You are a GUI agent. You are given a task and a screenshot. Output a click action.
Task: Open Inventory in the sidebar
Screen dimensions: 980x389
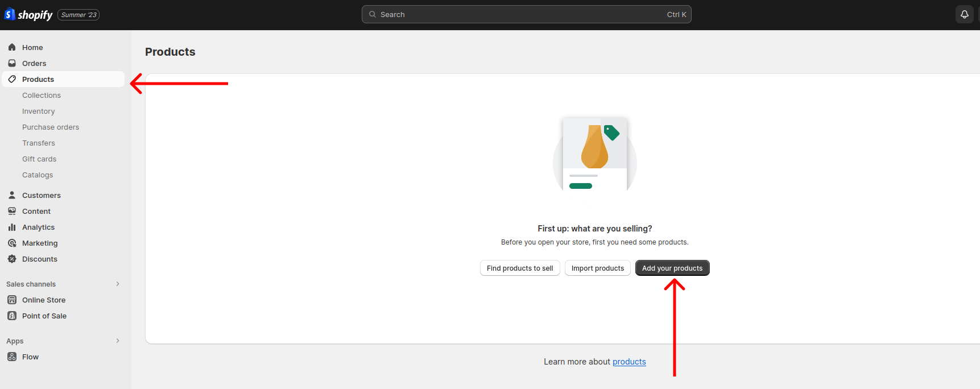click(x=39, y=111)
